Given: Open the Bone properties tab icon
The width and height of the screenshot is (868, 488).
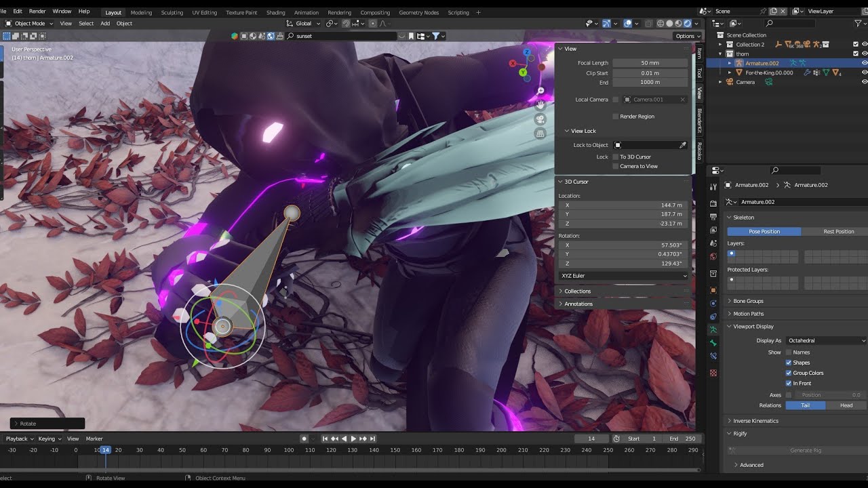Looking at the screenshot, I should coord(713,343).
